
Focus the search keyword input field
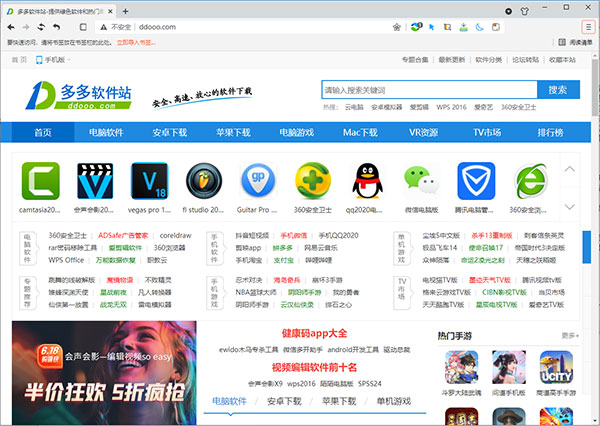(429, 90)
